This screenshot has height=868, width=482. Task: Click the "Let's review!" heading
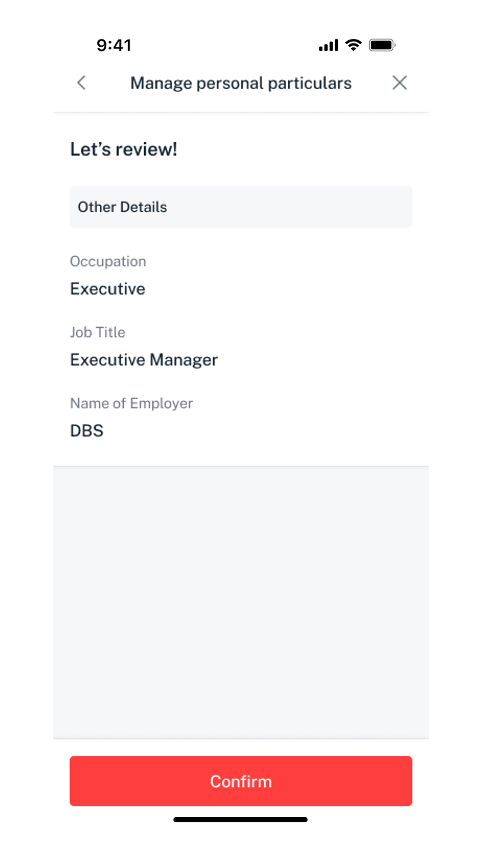pyautogui.click(x=123, y=149)
